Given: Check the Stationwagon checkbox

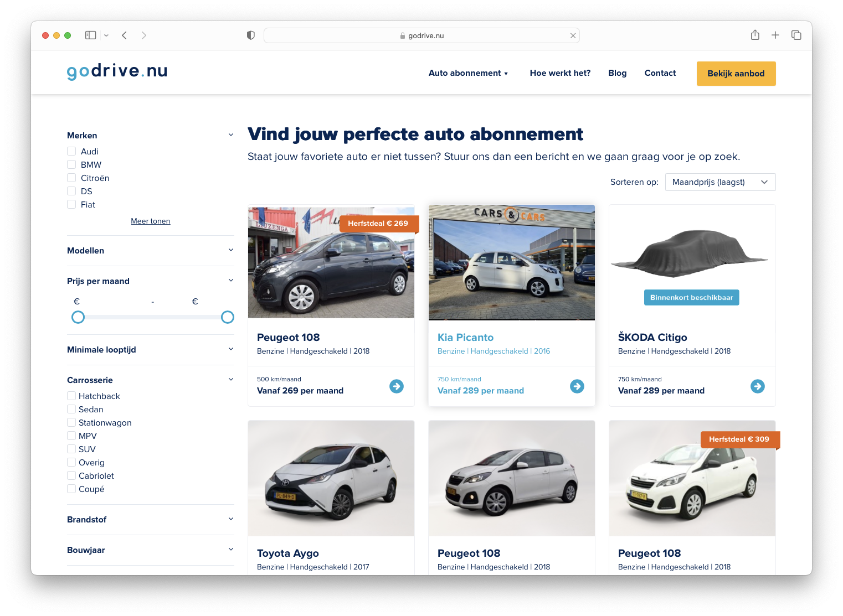Looking at the screenshot, I should [71, 422].
